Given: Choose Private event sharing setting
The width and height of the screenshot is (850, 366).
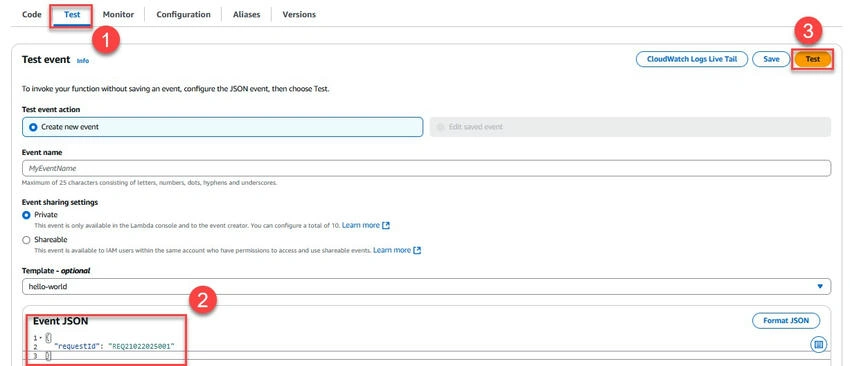Looking at the screenshot, I should click(26, 215).
